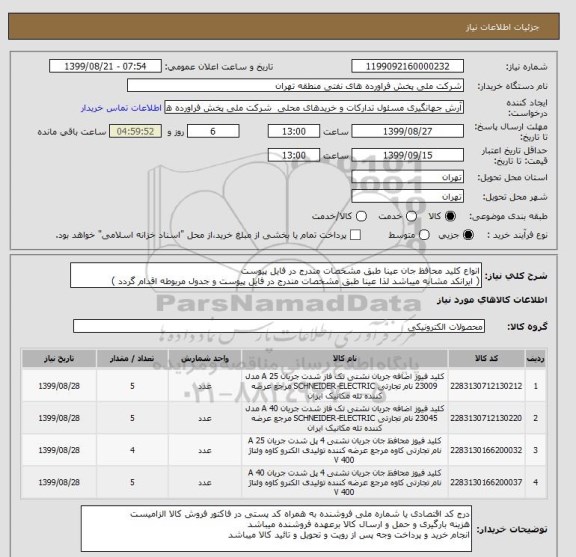Click the تاریخ نیاز column header

pos(59,359)
